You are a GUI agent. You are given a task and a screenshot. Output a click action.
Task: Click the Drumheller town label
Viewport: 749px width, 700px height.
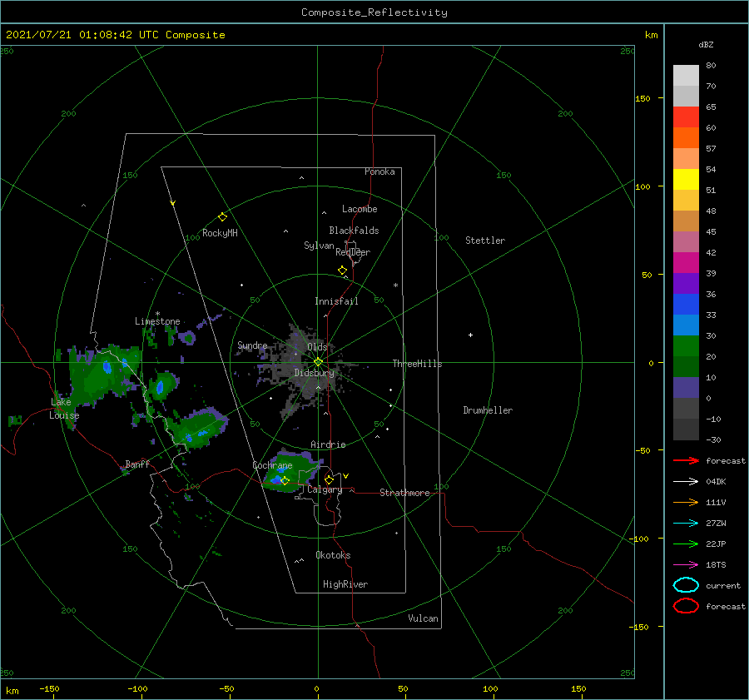(x=488, y=410)
